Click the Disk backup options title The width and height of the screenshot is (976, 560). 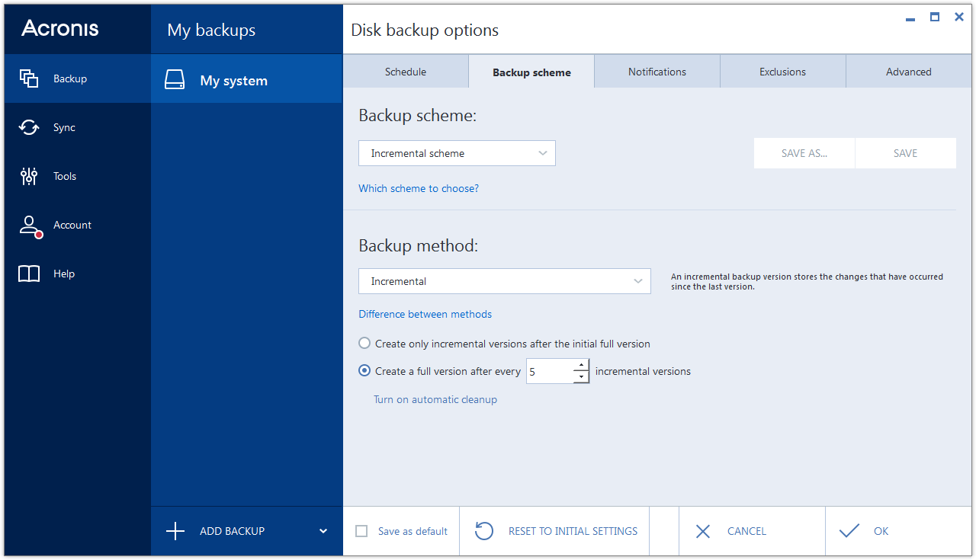(425, 30)
